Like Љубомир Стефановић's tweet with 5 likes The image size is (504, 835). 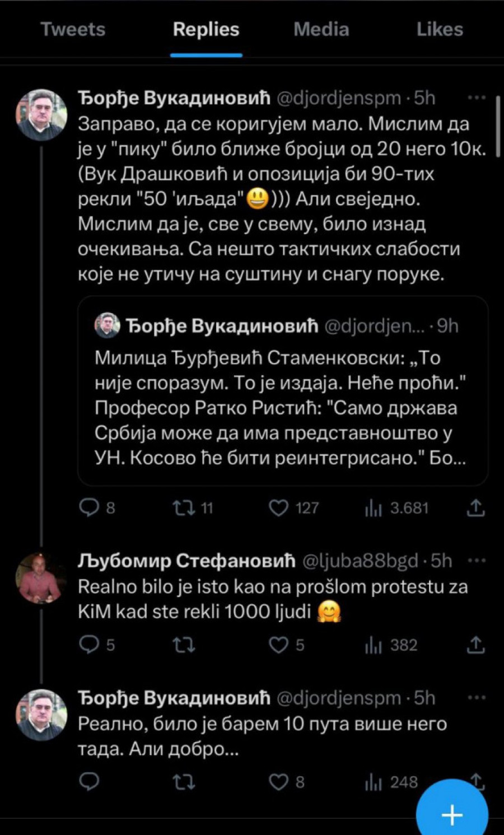coord(278,645)
